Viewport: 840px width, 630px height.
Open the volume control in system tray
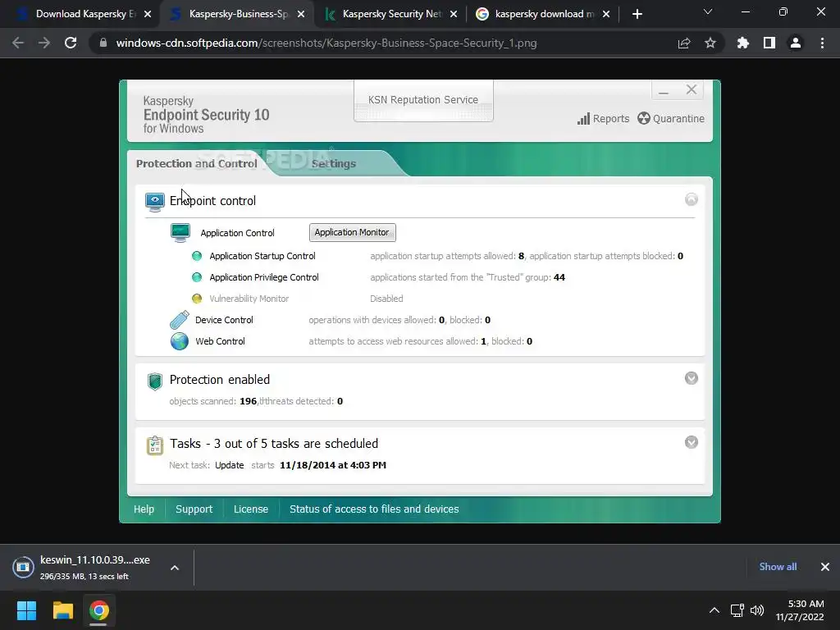[x=757, y=610]
